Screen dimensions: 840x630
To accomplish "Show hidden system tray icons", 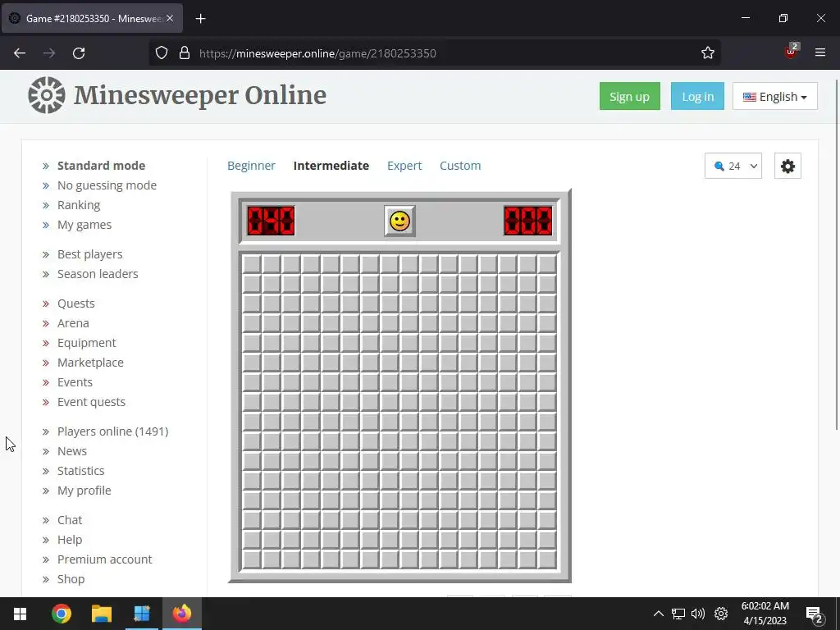I will [x=659, y=614].
